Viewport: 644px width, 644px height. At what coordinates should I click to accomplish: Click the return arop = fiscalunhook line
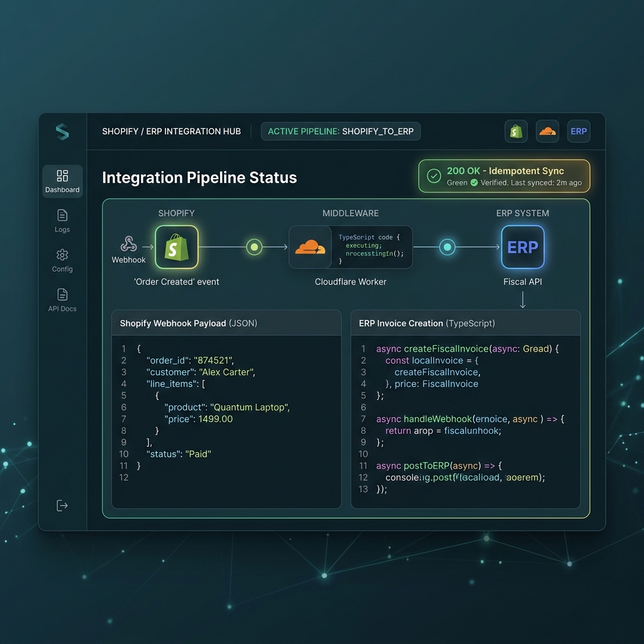443,431
